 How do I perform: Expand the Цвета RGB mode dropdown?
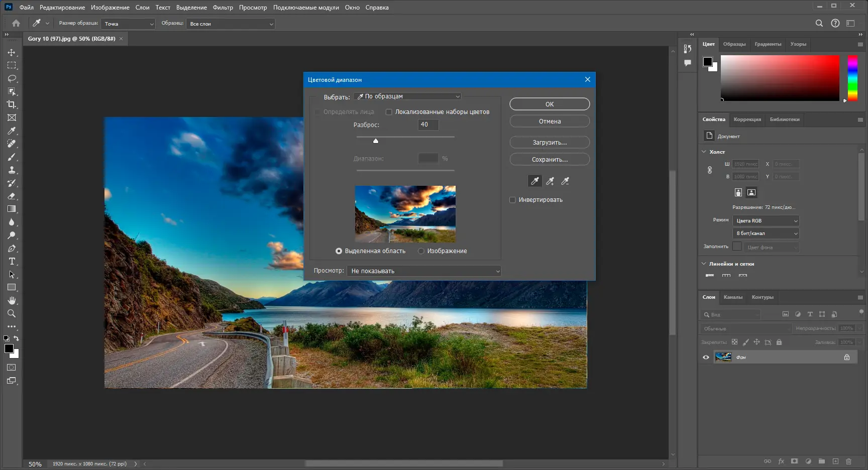766,221
